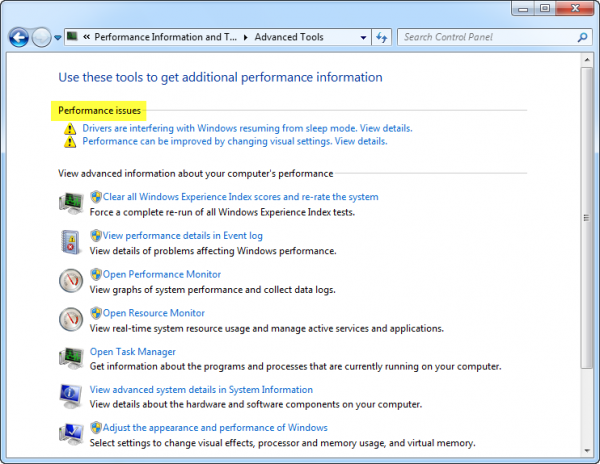Click the Resource Monitor gauge icon
The height and width of the screenshot is (464, 600).
point(71,319)
